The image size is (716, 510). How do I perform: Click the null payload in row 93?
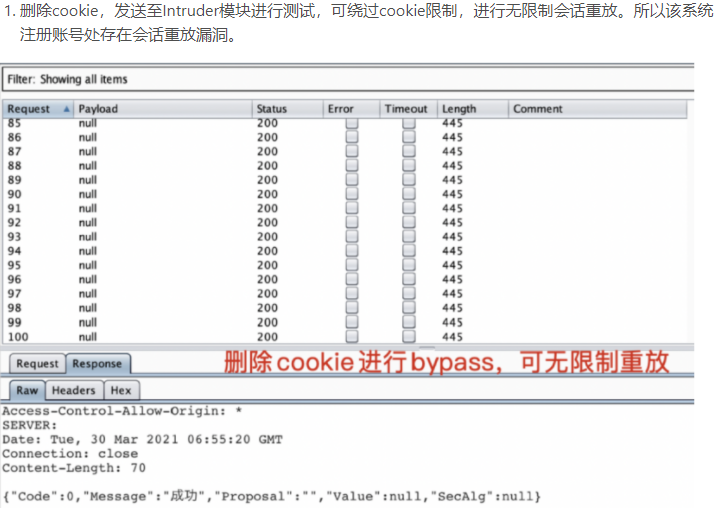[x=88, y=237]
